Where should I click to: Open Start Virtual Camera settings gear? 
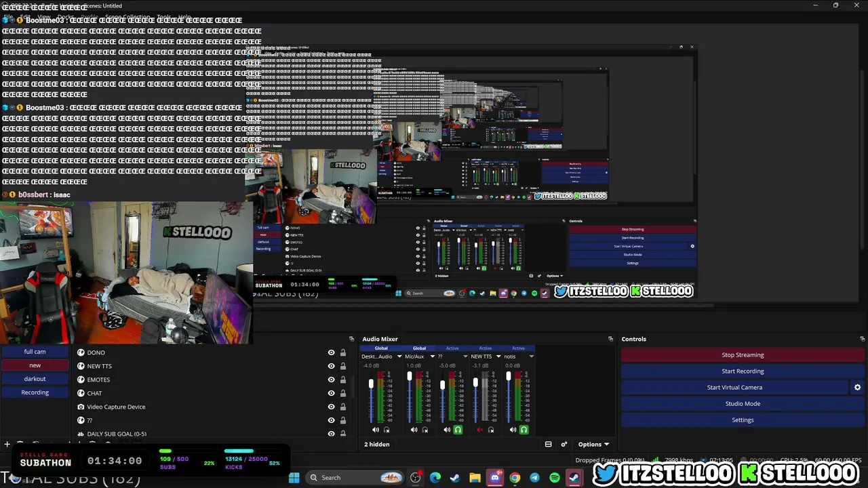pyautogui.click(x=857, y=388)
